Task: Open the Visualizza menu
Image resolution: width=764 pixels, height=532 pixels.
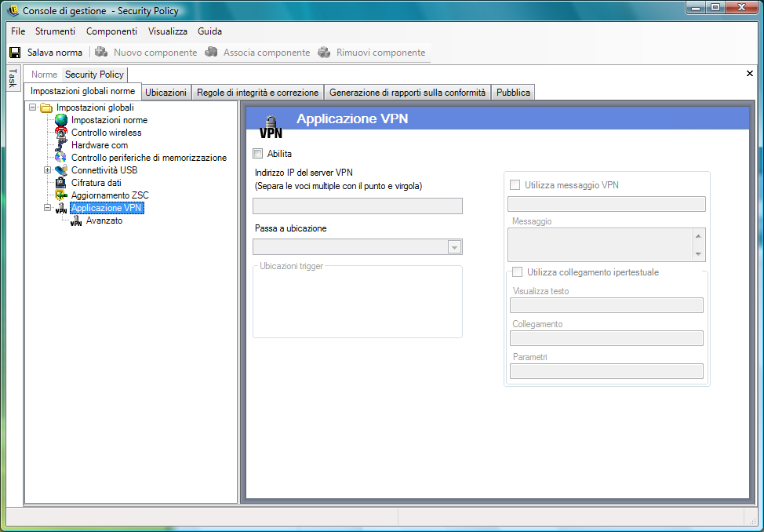Action: 168,31
